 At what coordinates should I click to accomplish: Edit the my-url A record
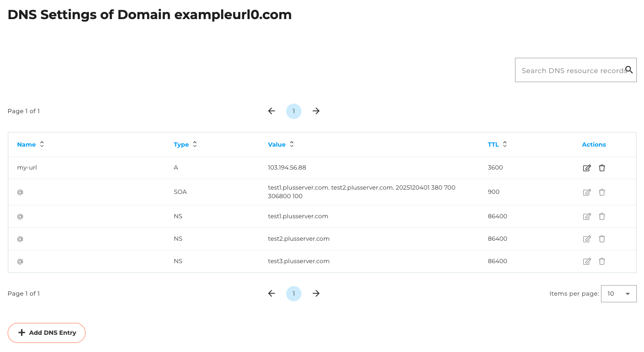587,168
